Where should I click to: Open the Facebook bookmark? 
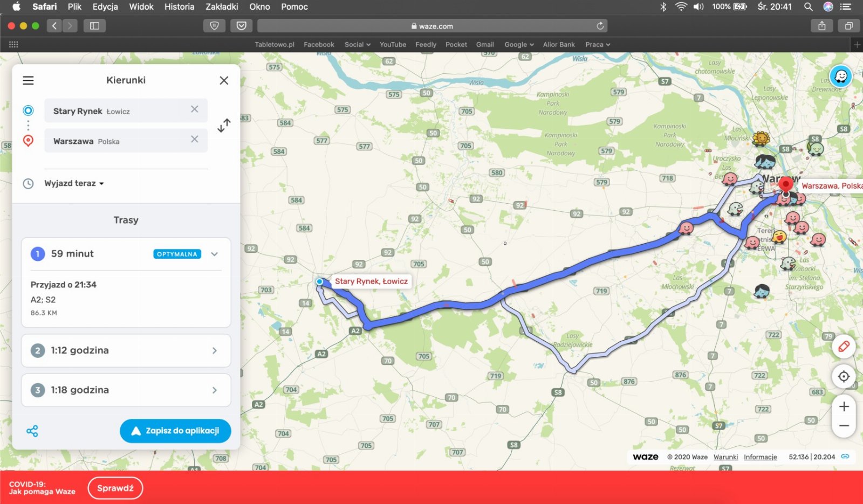click(x=319, y=44)
